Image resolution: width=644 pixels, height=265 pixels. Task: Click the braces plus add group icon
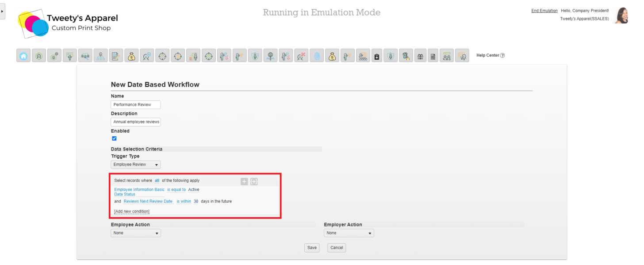click(254, 181)
